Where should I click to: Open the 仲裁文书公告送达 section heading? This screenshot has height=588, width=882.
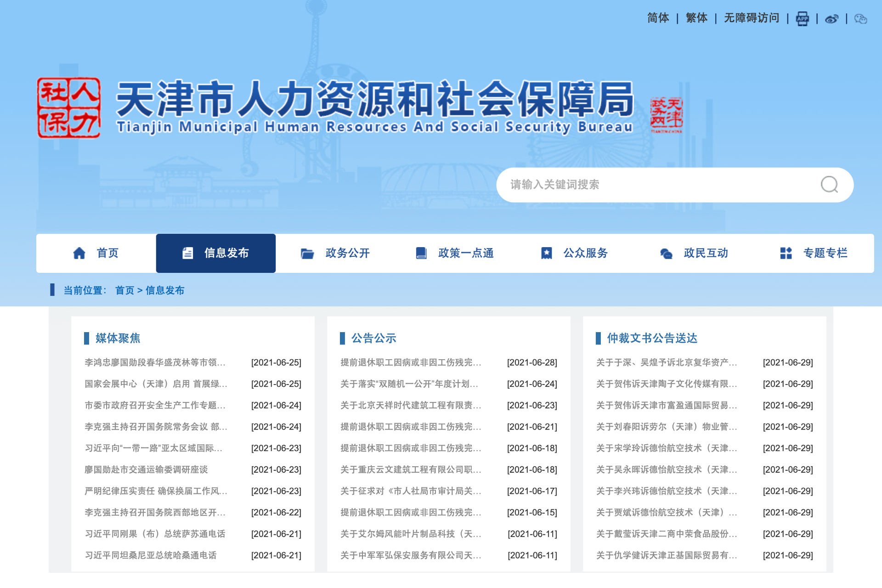[x=652, y=338]
